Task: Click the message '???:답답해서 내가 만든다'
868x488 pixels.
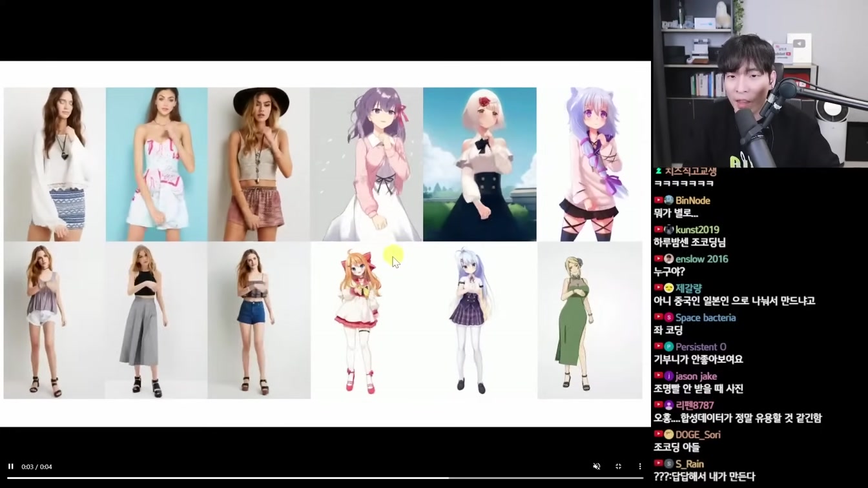Action: [704, 476]
